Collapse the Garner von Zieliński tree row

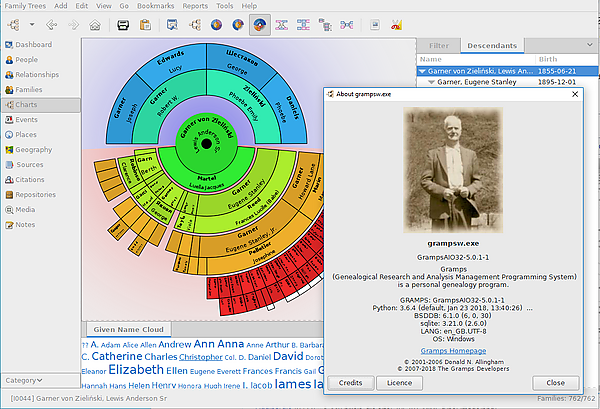[422, 71]
